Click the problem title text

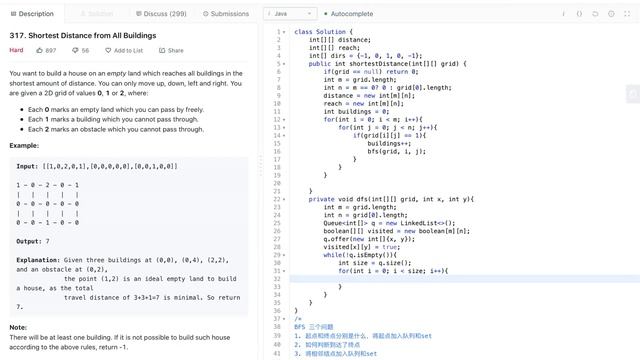coord(83,36)
